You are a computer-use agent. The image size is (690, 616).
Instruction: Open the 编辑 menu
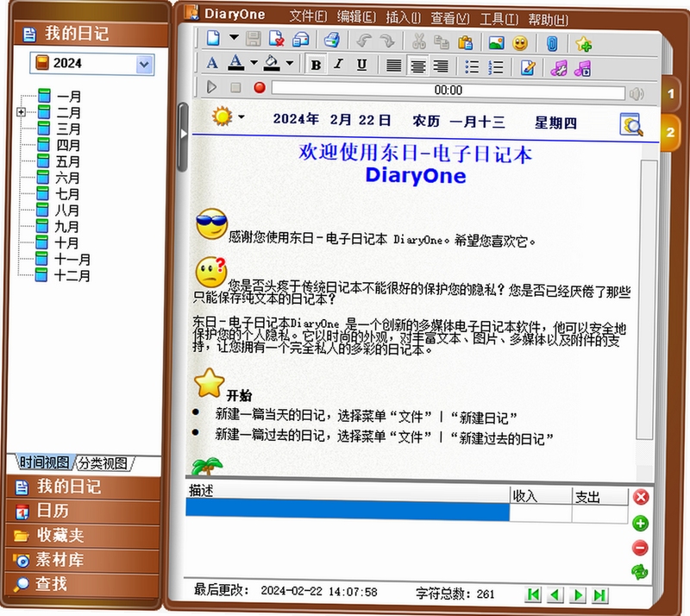356,17
